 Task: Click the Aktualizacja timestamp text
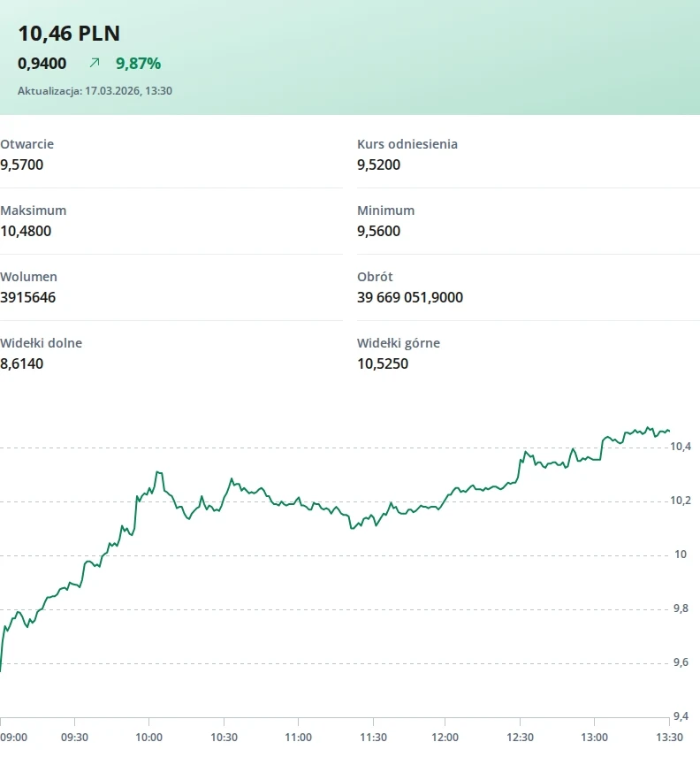pos(95,91)
